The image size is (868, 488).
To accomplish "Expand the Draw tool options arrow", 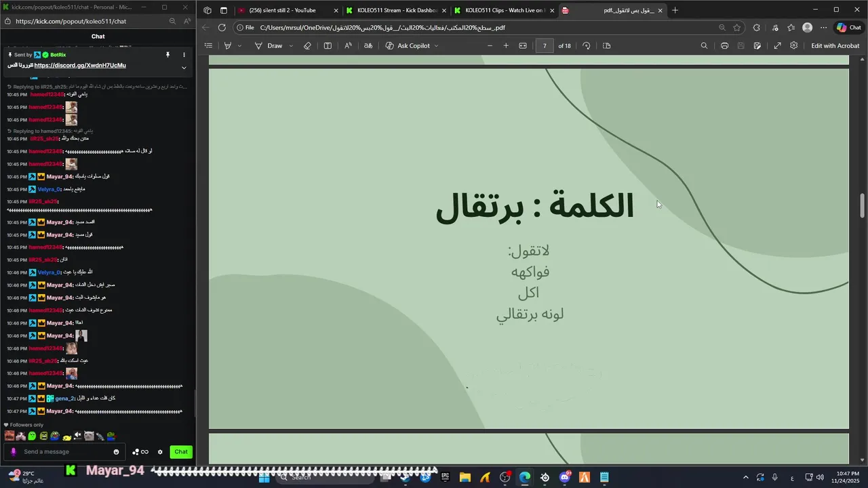I will click(291, 45).
